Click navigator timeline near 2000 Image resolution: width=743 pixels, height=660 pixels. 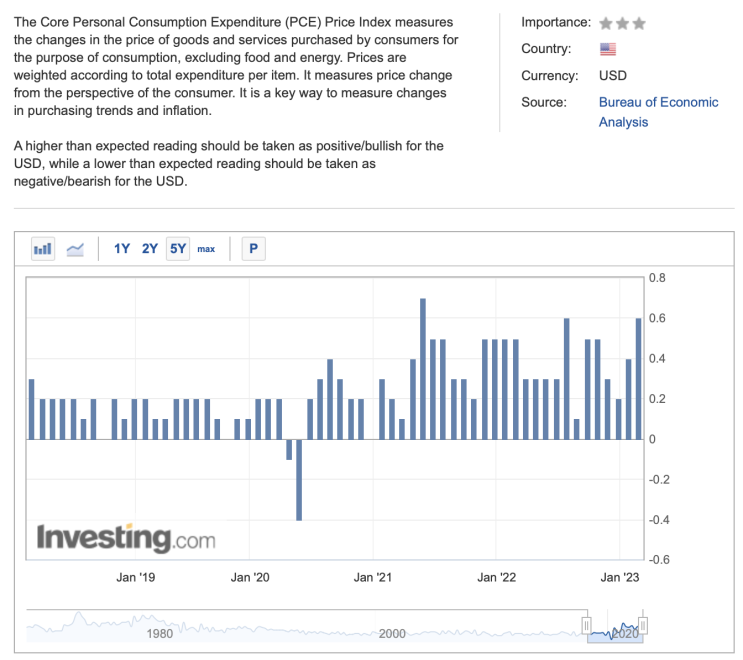[x=392, y=630]
